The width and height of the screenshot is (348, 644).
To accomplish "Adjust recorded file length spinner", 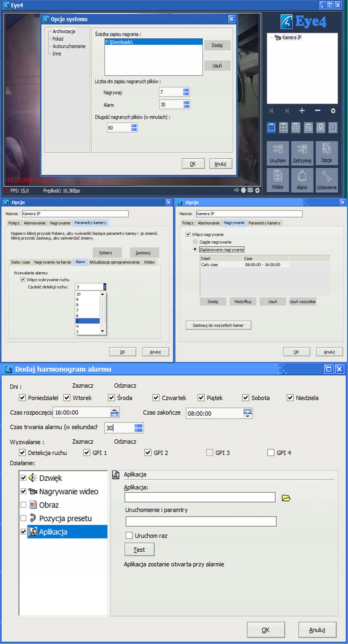I will point(134,128).
